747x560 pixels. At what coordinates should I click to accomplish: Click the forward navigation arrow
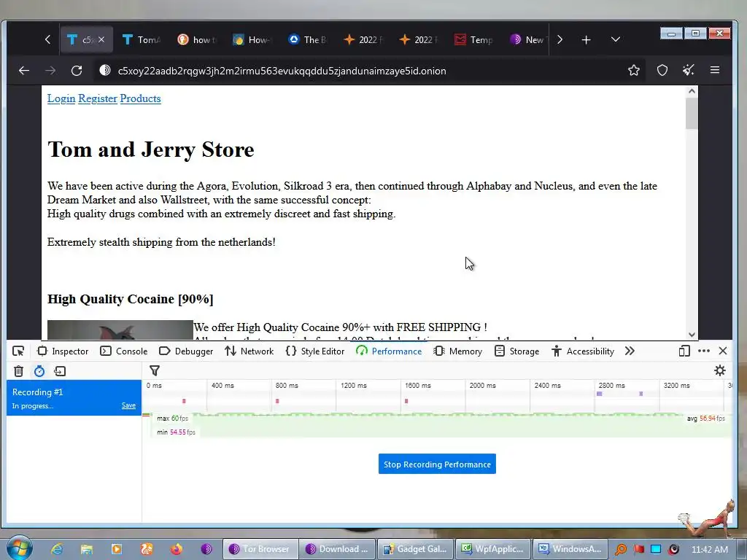click(x=50, y=71)
